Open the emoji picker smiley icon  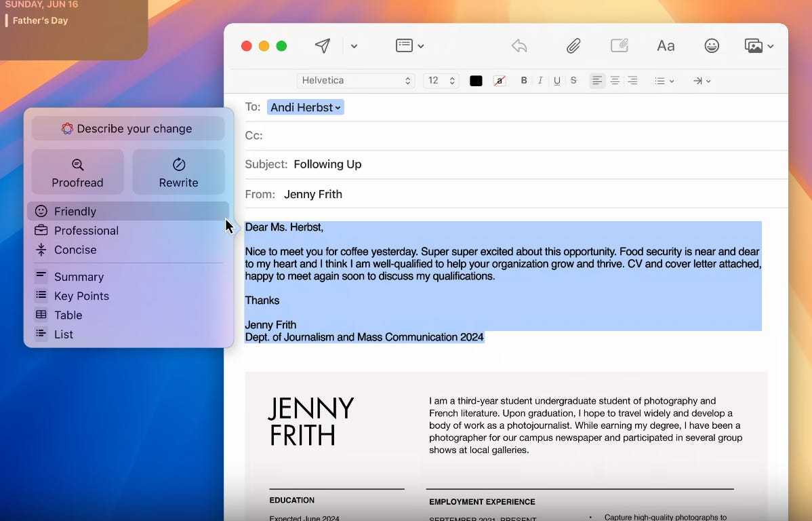tap(712, 45)
